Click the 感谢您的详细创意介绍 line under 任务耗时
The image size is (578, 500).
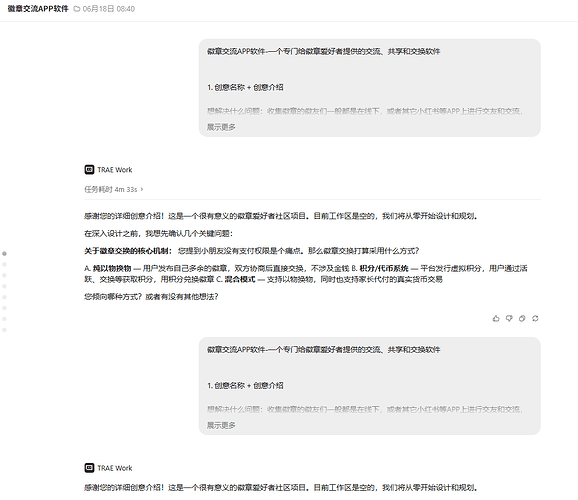[281, 216]
